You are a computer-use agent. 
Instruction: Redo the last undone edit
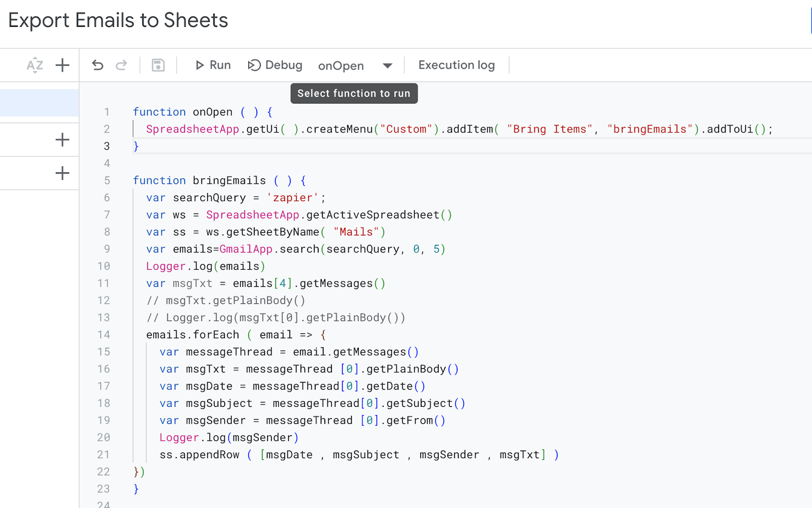pyautogui.click(x=121, y=65)
